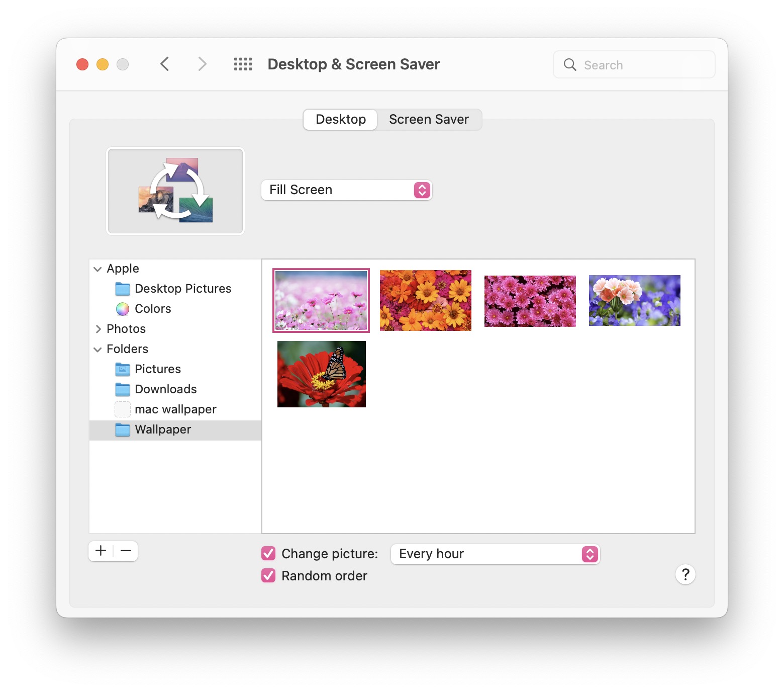
Task: Disable the Change picture checkbox
Action: [x=268, y=554]
